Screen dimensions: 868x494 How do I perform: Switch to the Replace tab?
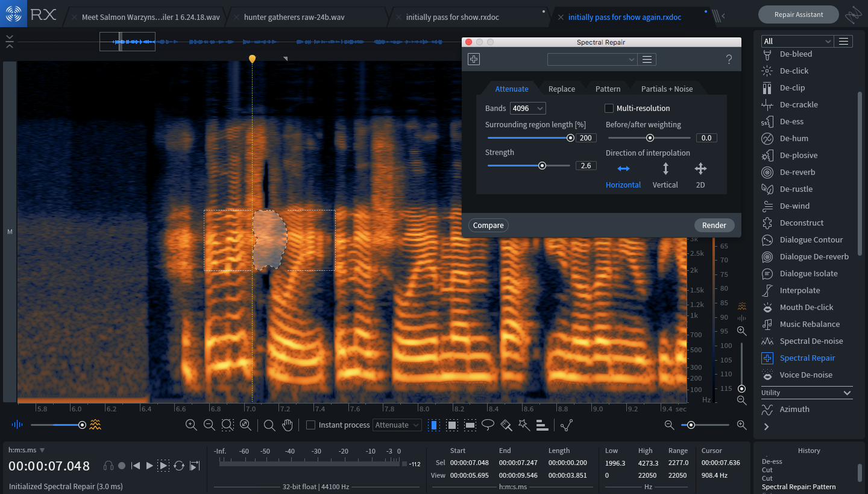point(562,89)
